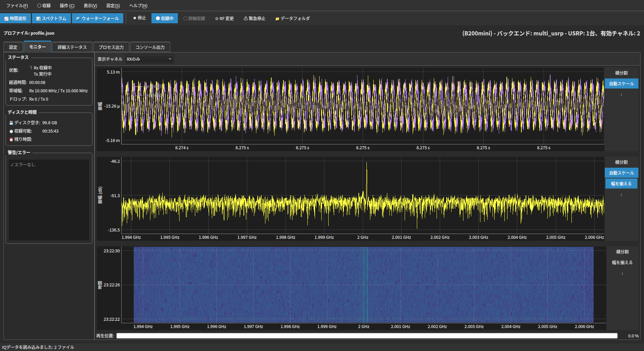Open the more-options dots beside waveform plot

[621, 95]
